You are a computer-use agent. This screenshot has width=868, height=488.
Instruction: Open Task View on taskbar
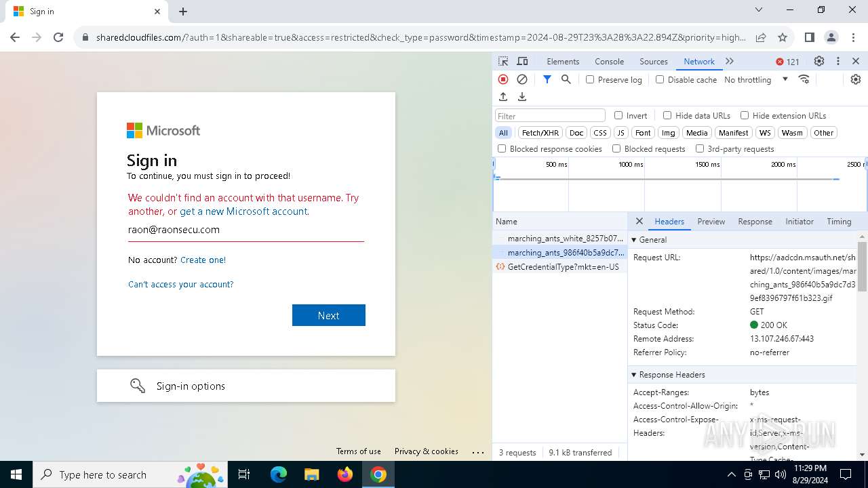(244, 474)
